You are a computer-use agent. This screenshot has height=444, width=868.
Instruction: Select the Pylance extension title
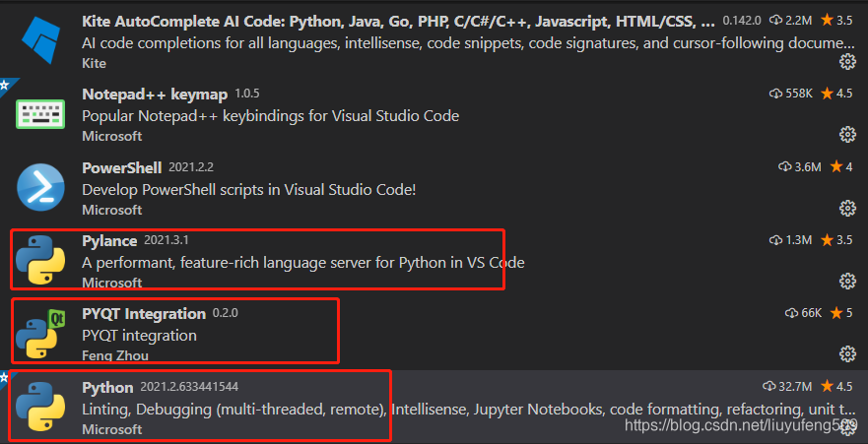(109, 241)
